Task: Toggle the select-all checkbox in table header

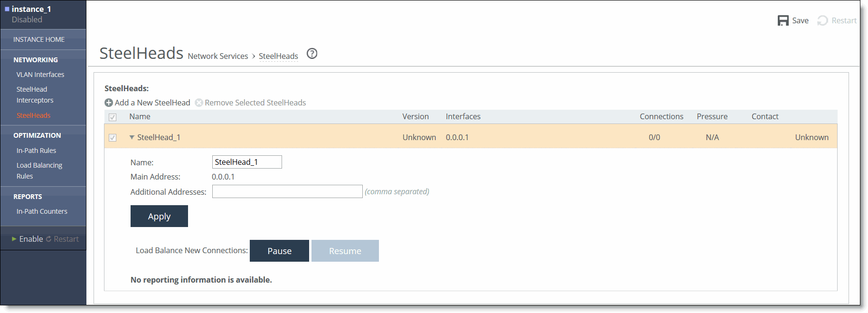Action: (x=113, y=117)
